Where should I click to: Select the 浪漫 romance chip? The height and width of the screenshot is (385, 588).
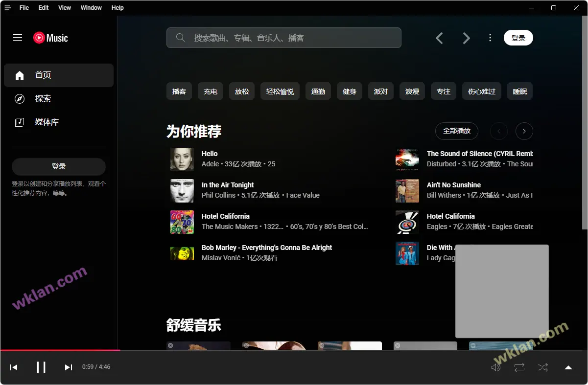[412, 91]
